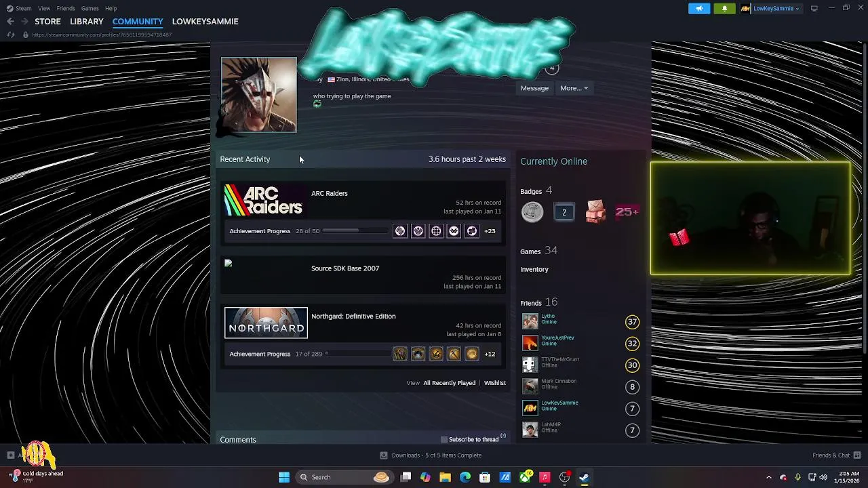Click the Downloads icon in bottom bar
This screenshot has width=868, height=488.
(384, 455)
